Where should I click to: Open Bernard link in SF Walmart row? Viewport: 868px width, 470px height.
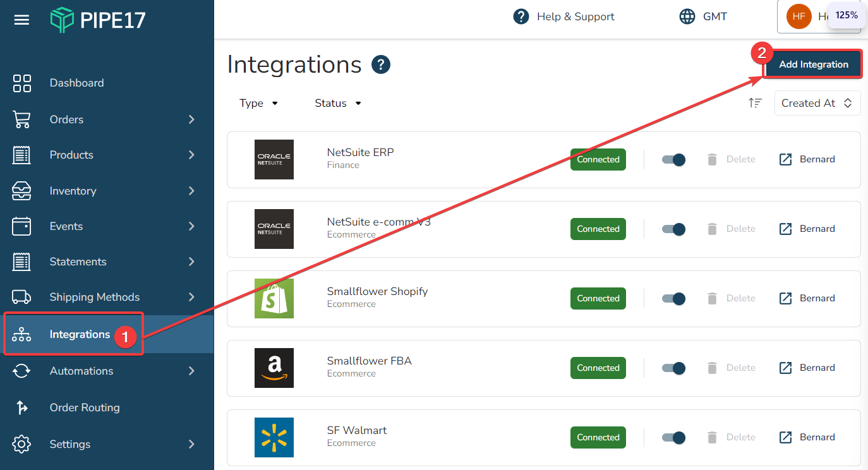[817, 437]
